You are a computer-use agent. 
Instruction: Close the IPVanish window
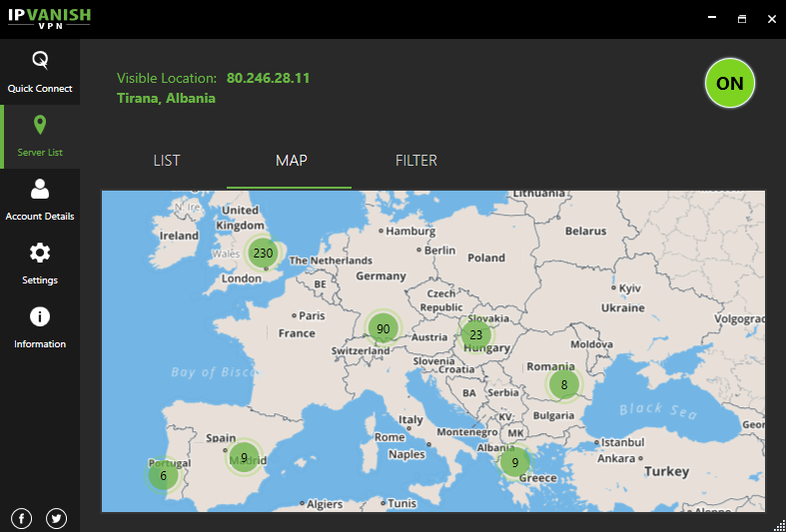772,19
